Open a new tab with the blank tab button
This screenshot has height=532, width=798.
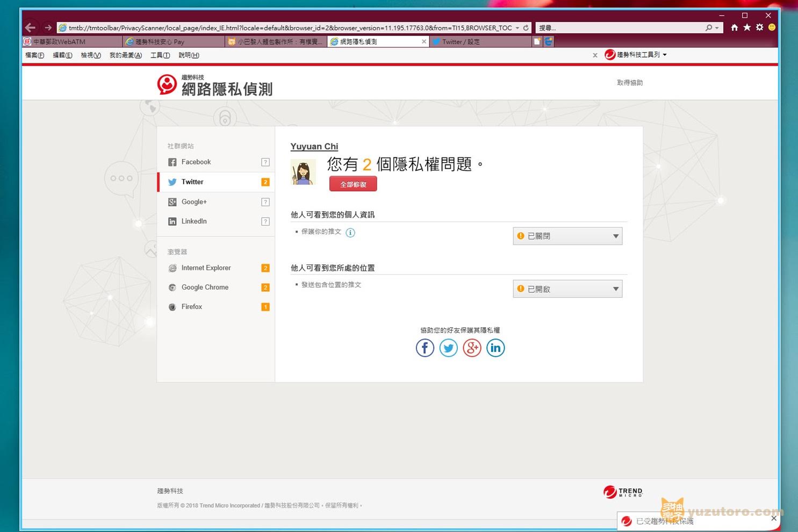537,41
